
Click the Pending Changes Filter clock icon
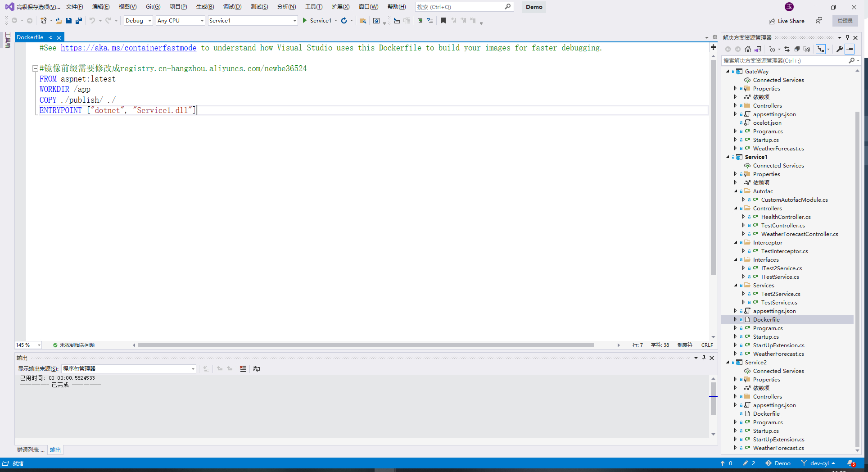[x=772, y=49]
